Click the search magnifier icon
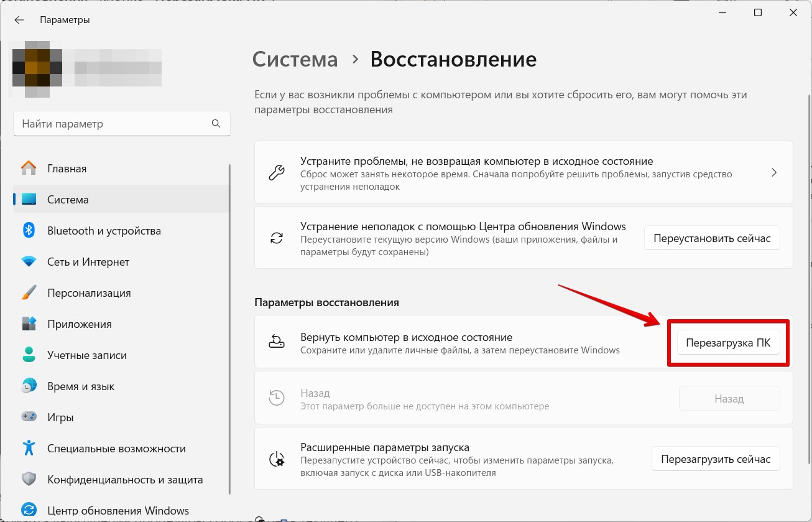The image size is (812, 522). click(x=216, y=123)
